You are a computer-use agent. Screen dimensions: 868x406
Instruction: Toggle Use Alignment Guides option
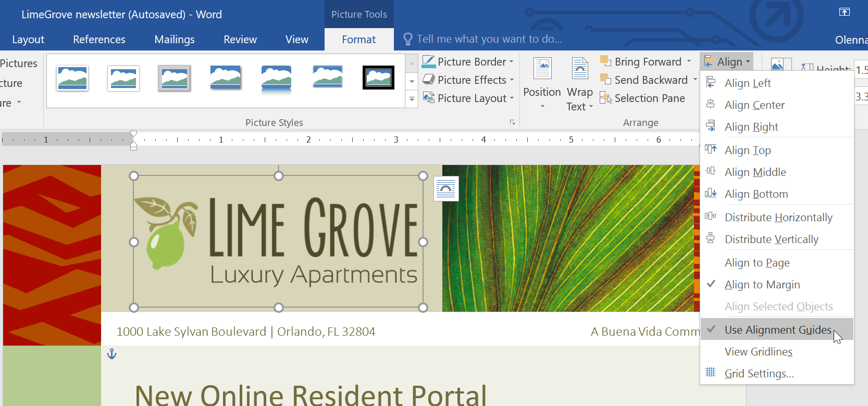click(777, 330)
